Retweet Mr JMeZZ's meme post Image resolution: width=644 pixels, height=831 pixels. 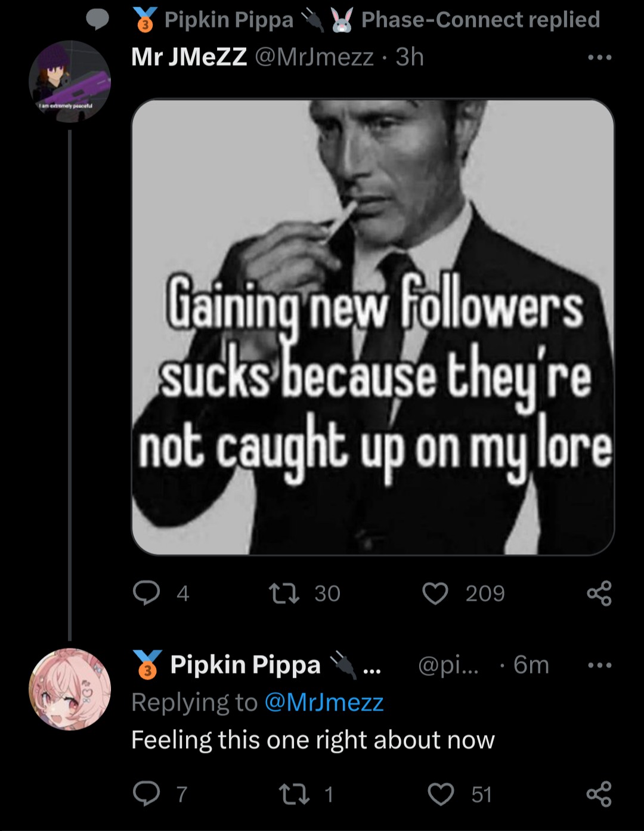coord(284,593)
